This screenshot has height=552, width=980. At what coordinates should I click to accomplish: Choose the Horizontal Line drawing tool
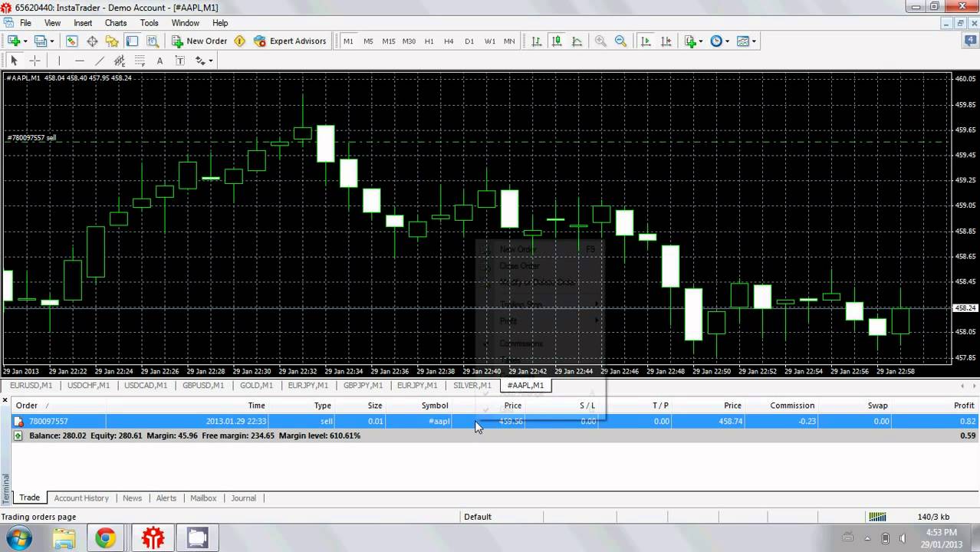[x=80, y=61]
